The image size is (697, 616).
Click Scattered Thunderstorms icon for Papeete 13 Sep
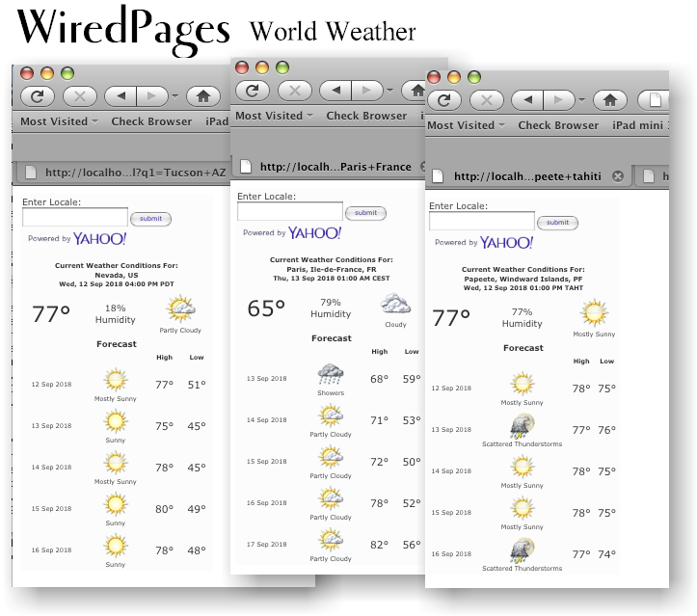523,426
